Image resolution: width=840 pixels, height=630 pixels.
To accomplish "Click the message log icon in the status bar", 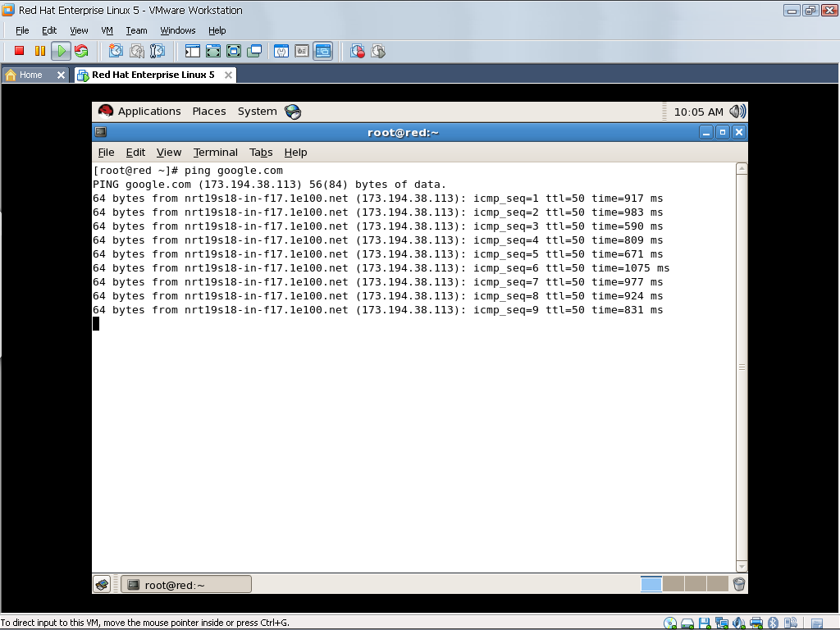I will point(817,623).
